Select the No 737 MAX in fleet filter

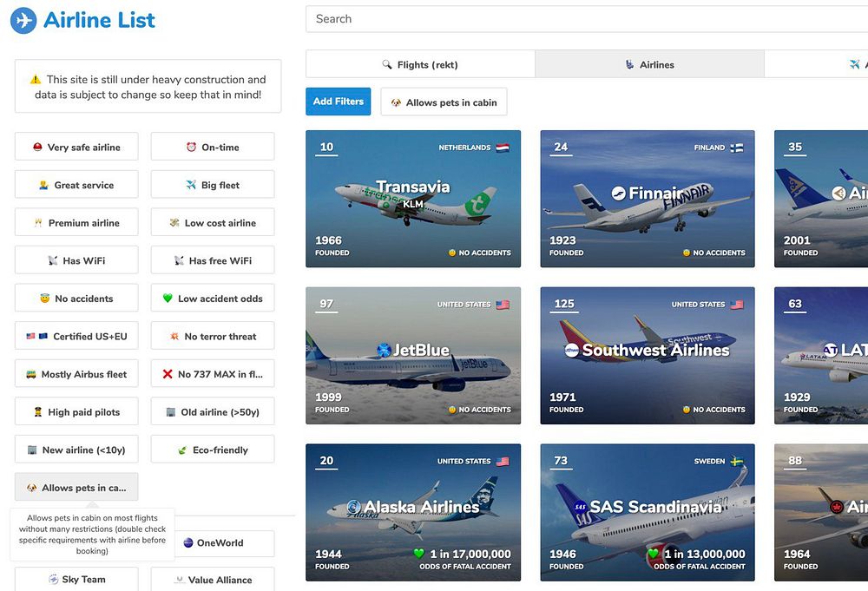coord(213,373)
